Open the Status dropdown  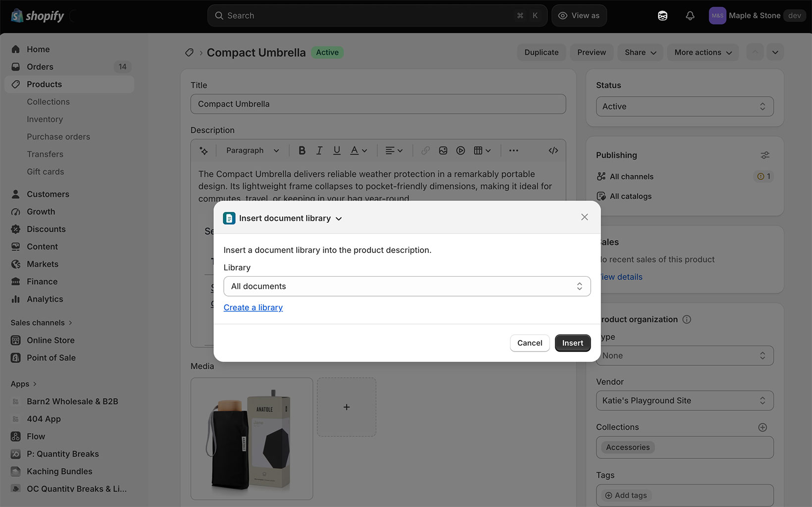685,106
